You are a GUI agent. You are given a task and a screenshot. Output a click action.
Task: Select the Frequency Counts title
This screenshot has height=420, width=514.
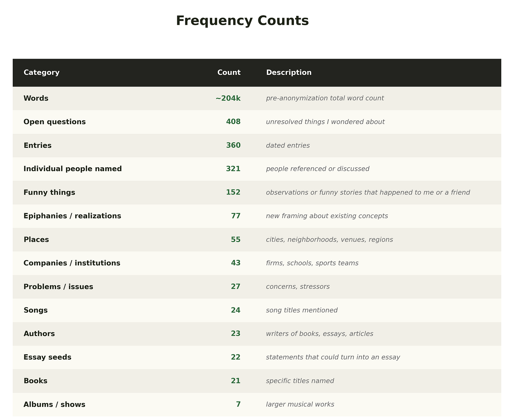[243, 21]
